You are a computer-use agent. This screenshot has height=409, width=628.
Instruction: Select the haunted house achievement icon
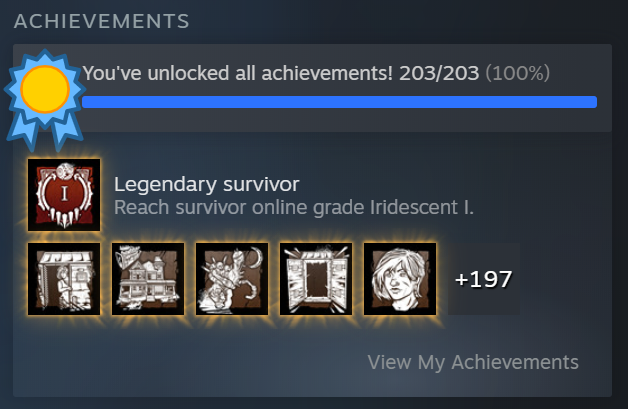coord(148,279)
